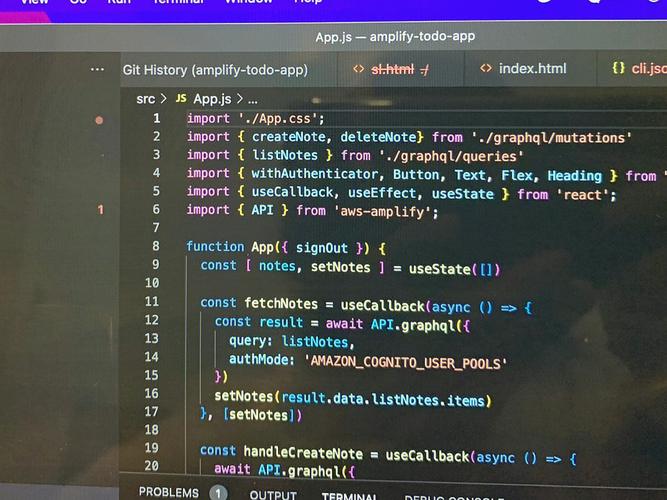The width and height of the screenshot is (667, 500).
Task: Click 'result.data.listNotes.items' on line 16
Action: tap(383, 399)
